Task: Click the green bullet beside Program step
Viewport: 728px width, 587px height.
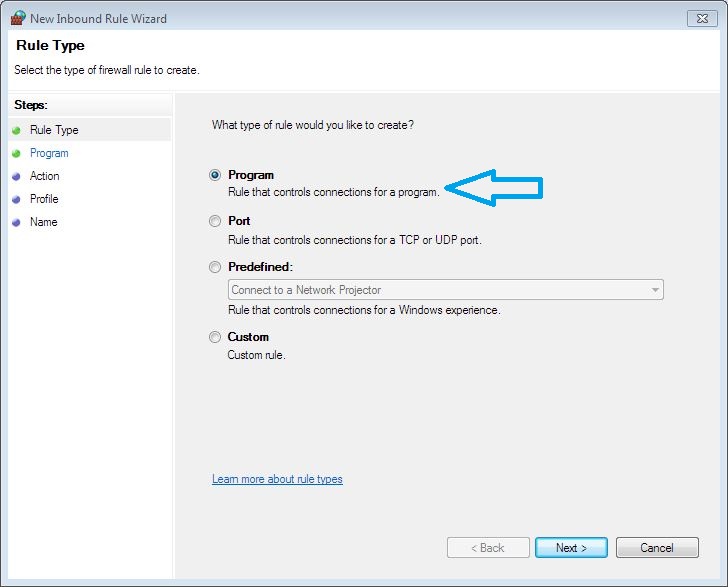Action: tap(16, 153)
